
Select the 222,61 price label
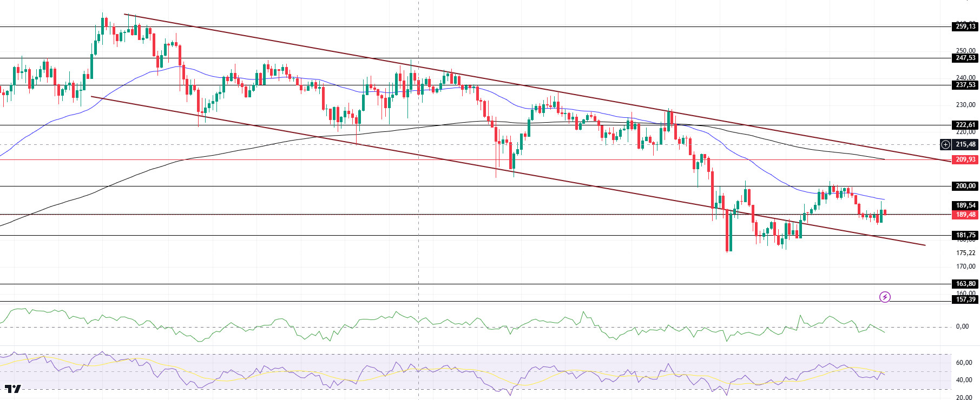coord(965,125)
